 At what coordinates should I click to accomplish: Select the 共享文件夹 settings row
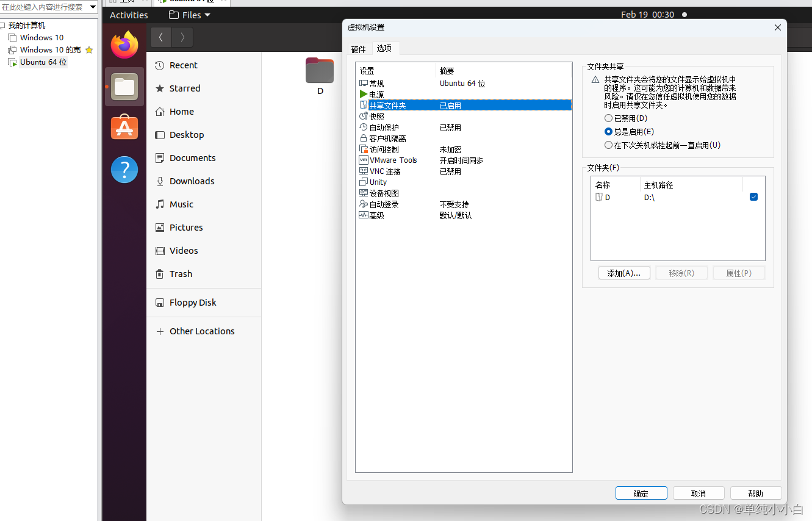point(464,106)
